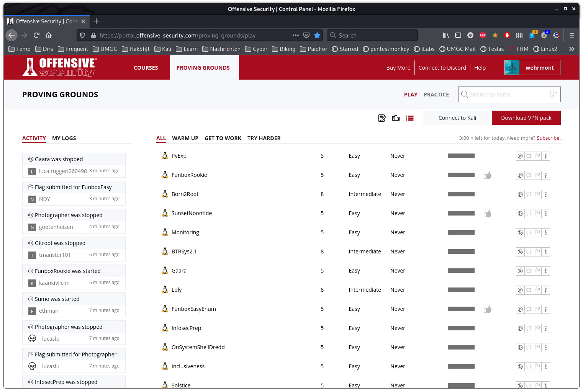Click the Firefox home button

49,35
